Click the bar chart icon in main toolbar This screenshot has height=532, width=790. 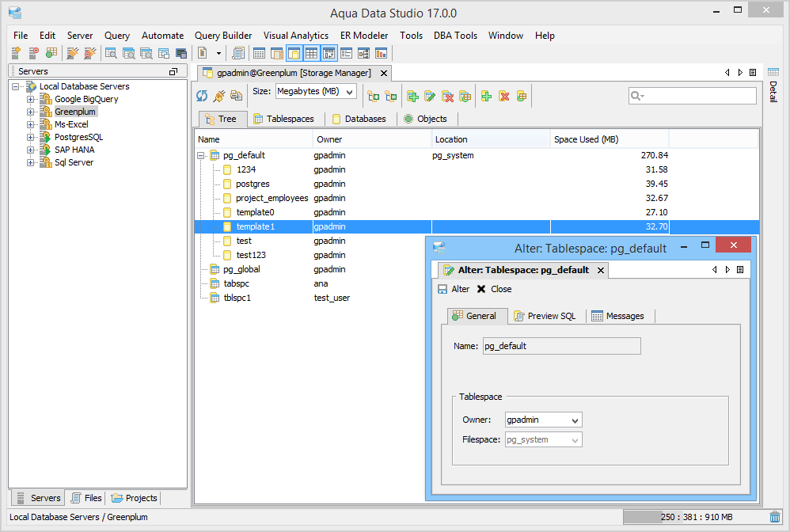click(x=381, y=53)
